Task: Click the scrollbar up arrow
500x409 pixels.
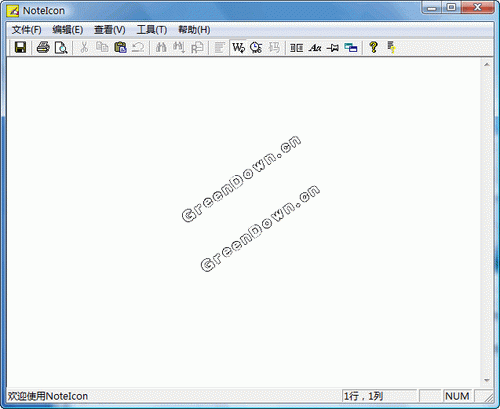Action: coord(487,64)
